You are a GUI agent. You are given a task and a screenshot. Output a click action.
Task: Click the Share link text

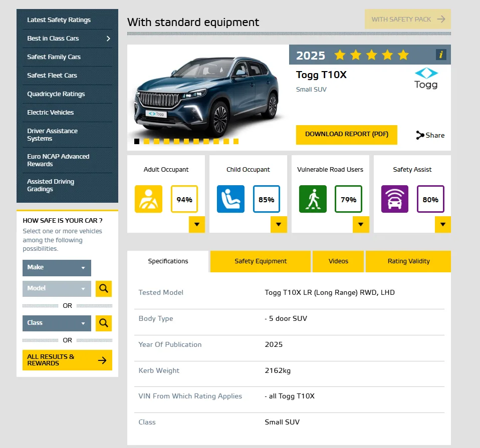point(435,135)
